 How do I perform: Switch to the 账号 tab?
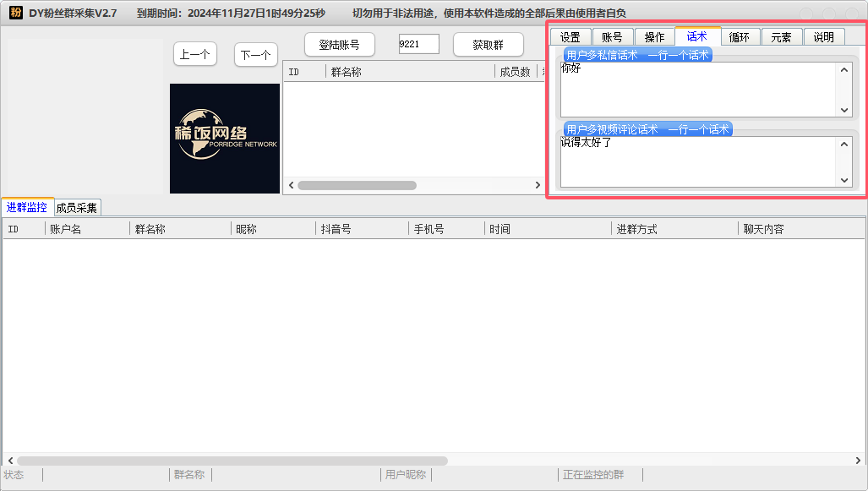[x=612, y=37]
